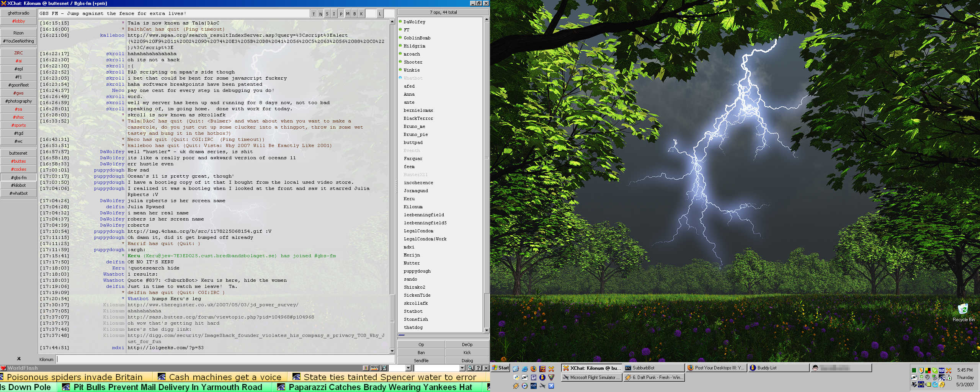Click the Start button
980x392 pixels.
500,368
